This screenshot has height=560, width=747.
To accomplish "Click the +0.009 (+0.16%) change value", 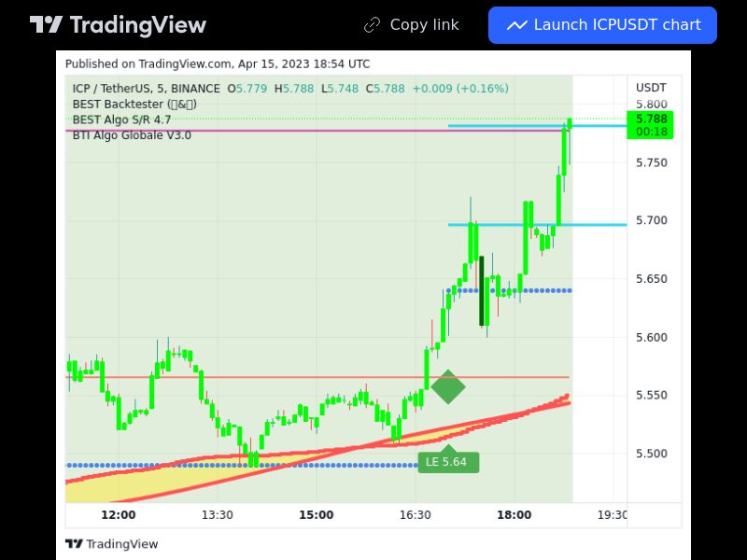I will (x=460, y=89).
